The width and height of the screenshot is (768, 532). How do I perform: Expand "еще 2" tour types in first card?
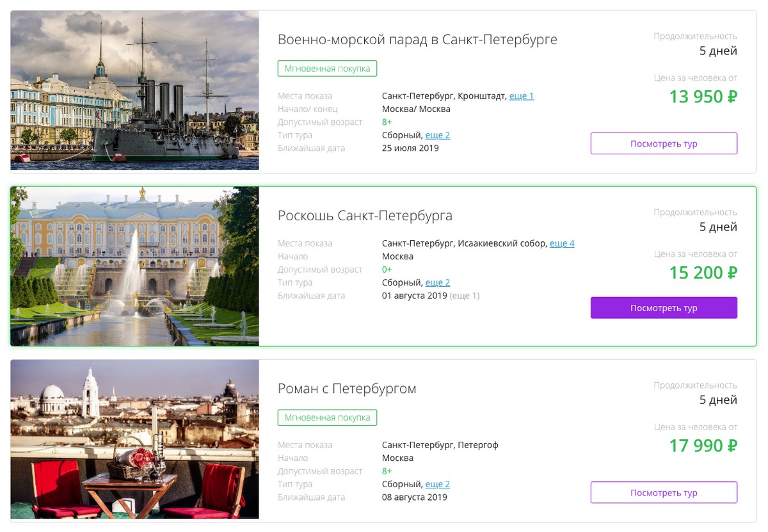click(438, 135)
